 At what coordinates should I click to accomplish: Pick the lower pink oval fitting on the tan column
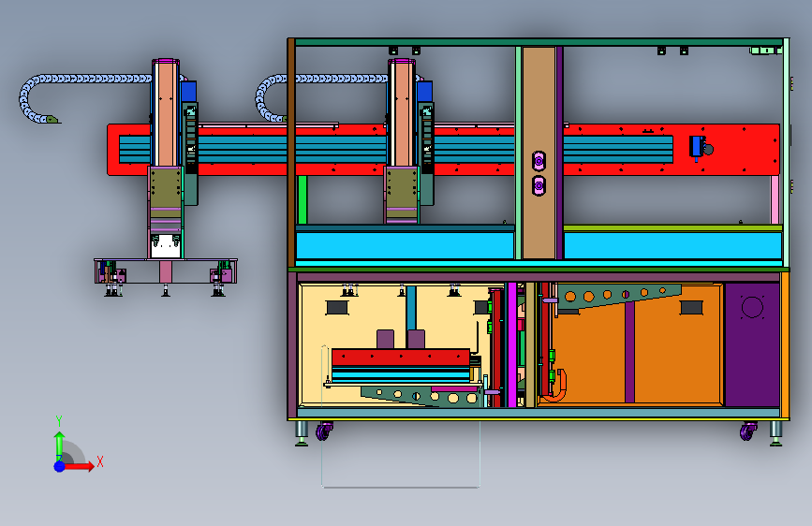[539, 185]
